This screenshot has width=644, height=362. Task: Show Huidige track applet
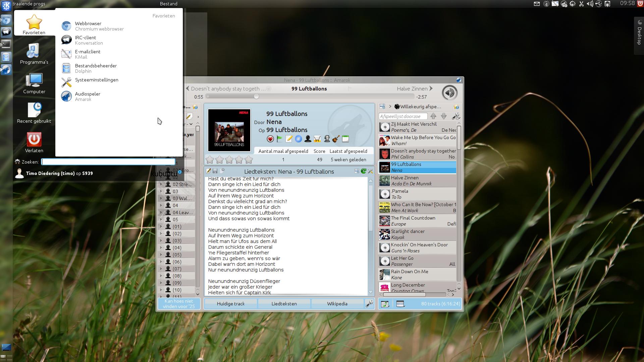(x=231, y=304)
